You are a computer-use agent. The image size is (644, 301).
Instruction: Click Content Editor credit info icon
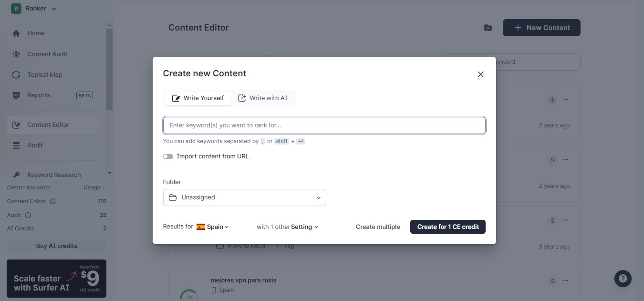pyautogui.click(x=52, y=201)
